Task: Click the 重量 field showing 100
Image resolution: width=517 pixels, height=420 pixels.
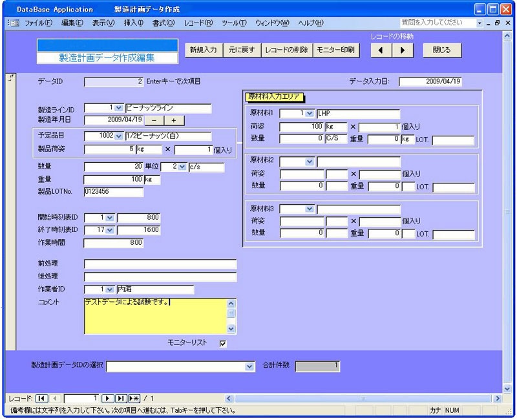Action: click(114, 180)
